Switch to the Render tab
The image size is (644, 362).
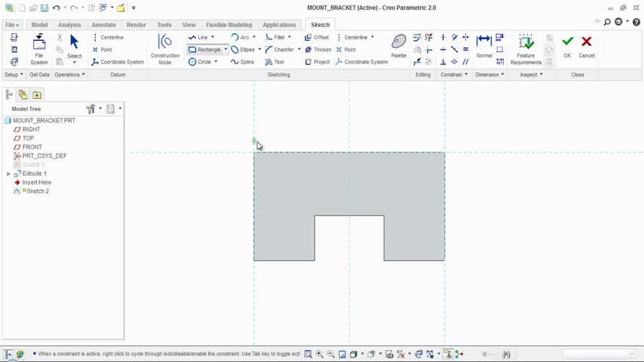tap(136, 25)
